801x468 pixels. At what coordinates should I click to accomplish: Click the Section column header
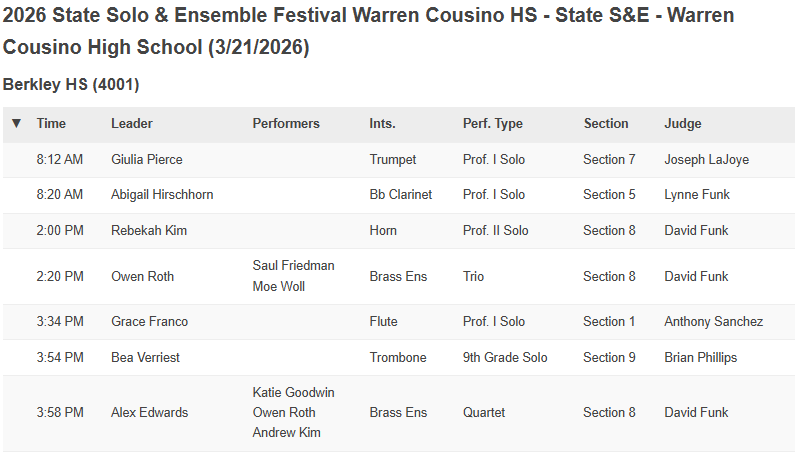click(606, 124)
